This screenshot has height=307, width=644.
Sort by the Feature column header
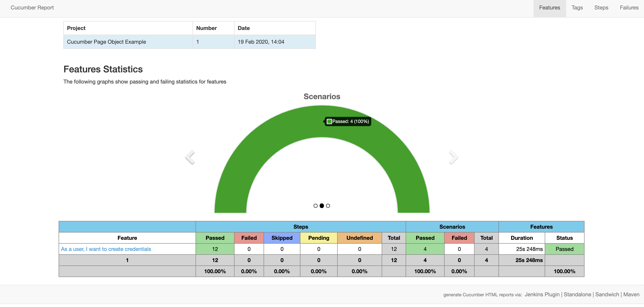coord(127,238)
